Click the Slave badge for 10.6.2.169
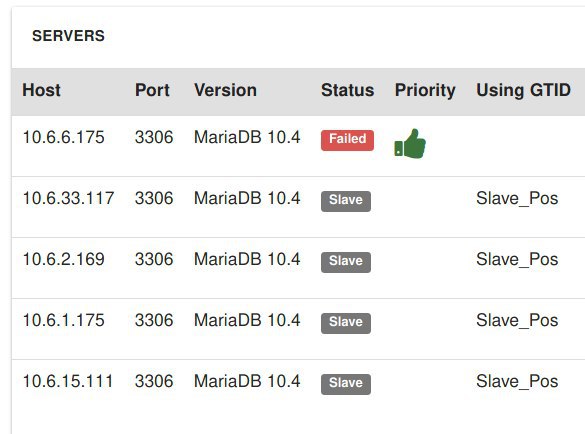Screen dimensions: 585x434 click(x=346, y=262)
